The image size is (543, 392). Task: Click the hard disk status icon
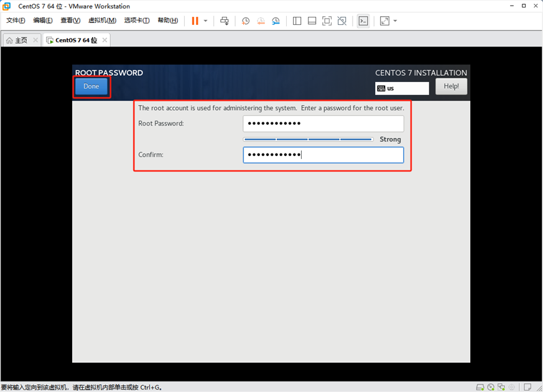480,387
